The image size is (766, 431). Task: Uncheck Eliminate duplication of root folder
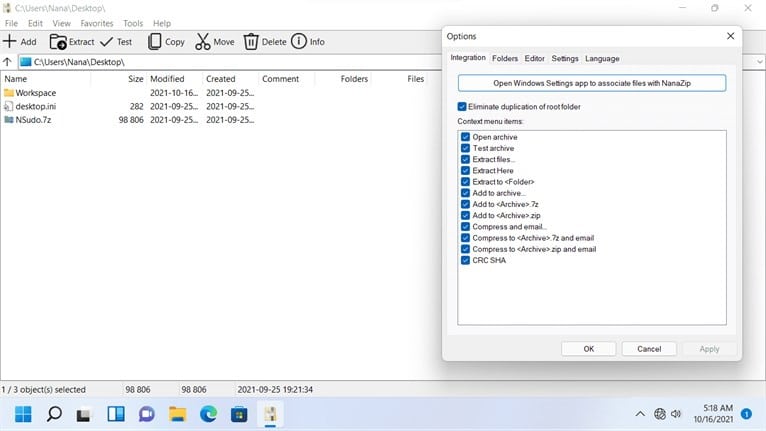click(462, 107)
